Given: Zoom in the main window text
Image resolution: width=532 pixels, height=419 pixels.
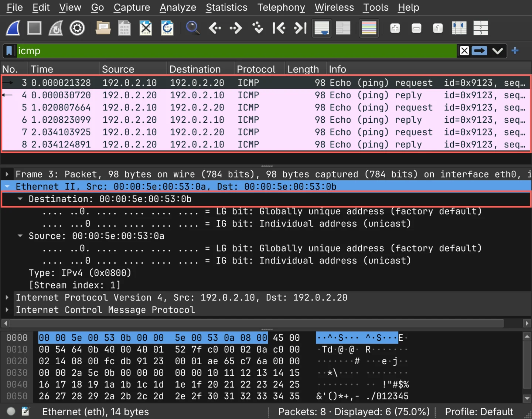Looking at the screenshot, I should click(x=395, y=28).
